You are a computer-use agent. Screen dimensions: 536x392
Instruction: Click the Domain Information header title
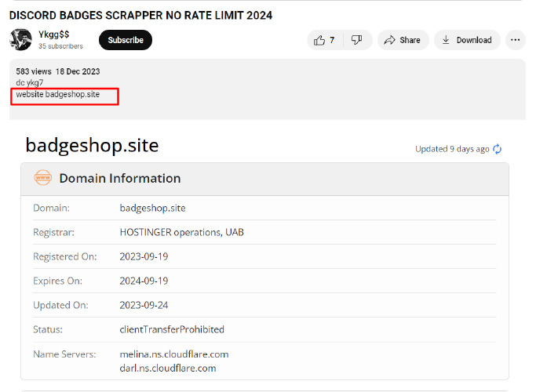click(120, 178)
